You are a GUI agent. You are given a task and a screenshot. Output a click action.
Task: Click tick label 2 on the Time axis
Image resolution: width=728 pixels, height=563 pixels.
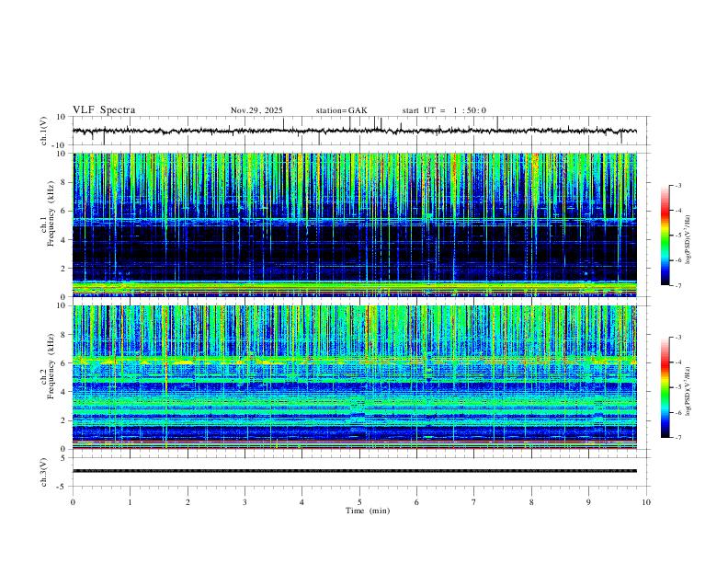pyautogui.click(x=188, y=502)
